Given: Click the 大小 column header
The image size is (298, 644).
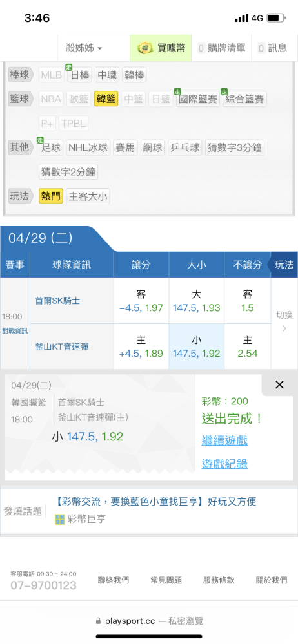Looking at the screenshot, I should 196,265.
